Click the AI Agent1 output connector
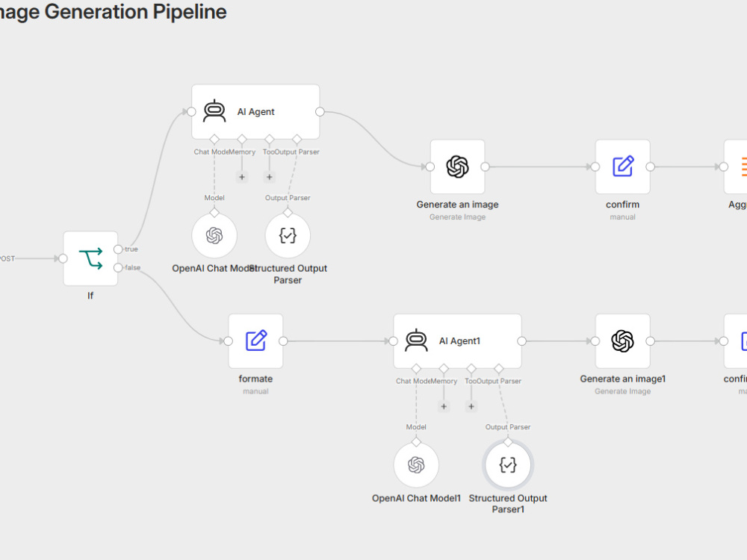This screenshot has width=747, height=560. click(521, 341)
